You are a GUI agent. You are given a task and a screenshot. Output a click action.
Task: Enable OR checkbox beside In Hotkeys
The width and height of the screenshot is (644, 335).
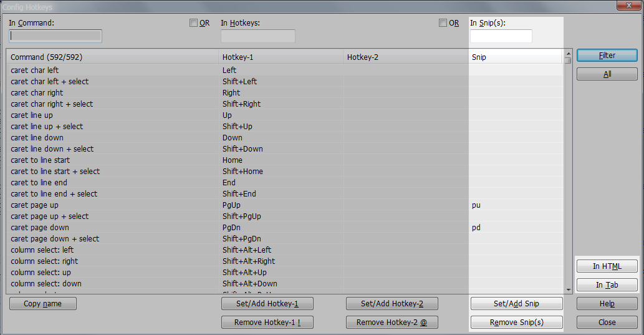coord(443,23)
